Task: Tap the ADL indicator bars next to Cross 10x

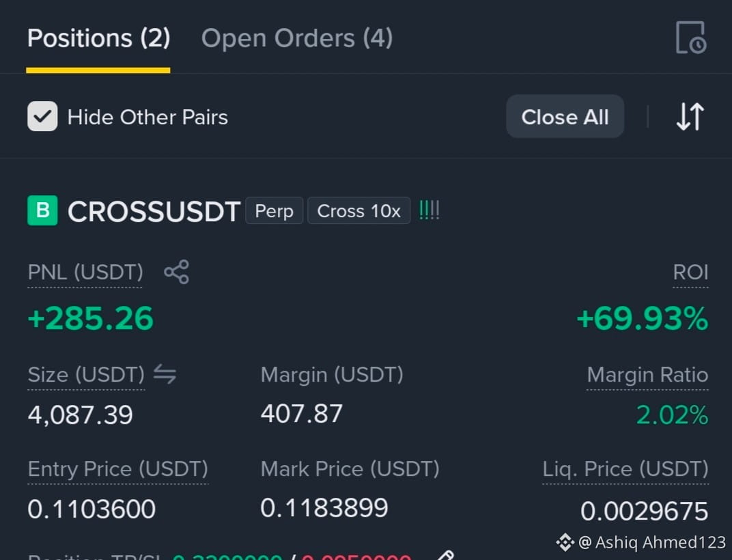Action: (x=429, y=210)
